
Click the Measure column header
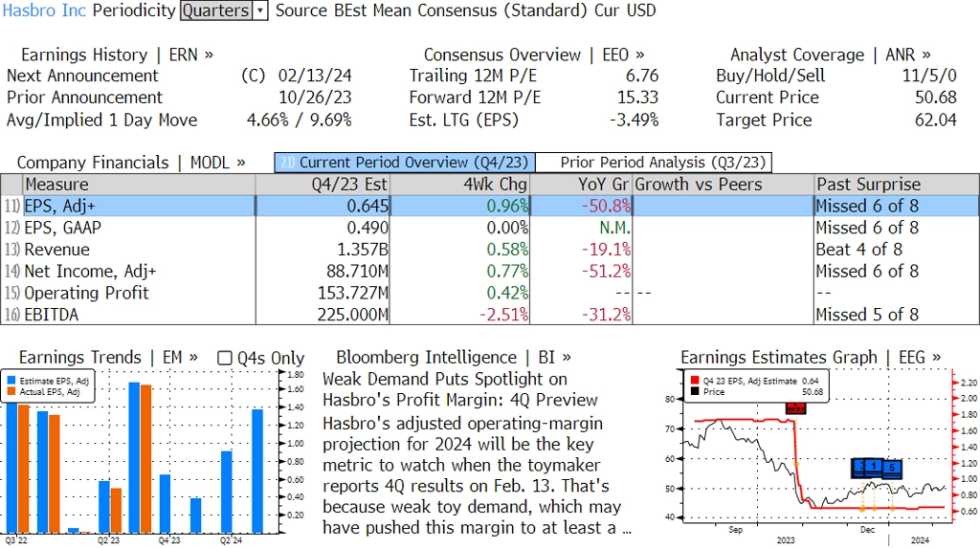click(x=139, y=185)
